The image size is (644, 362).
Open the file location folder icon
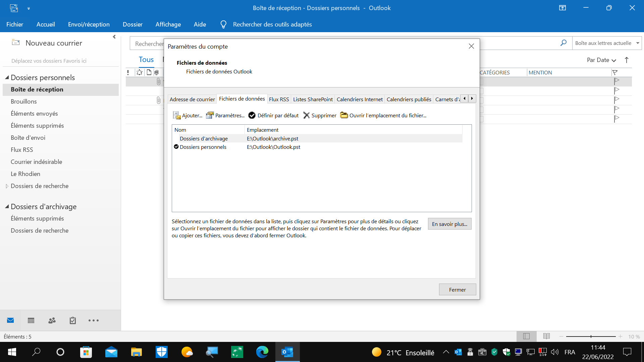pyautogui.click(x=344, y=115)
